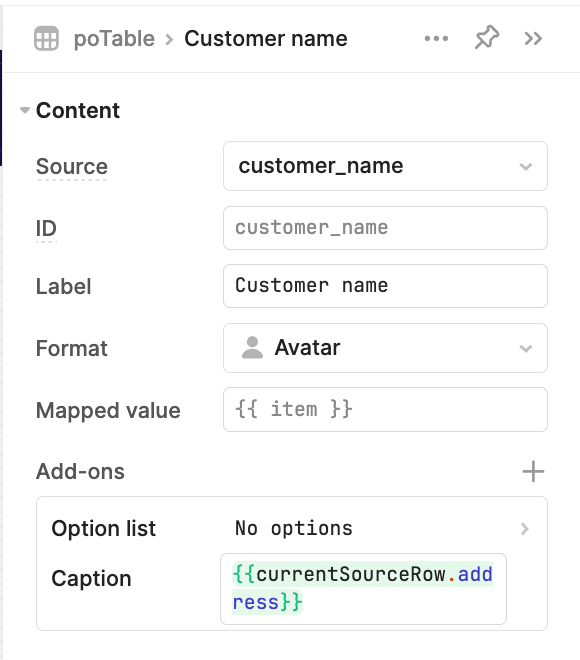This screenshot has width=580, height=660.
Task: Click the Label field's label text
Action: [63, 287]
